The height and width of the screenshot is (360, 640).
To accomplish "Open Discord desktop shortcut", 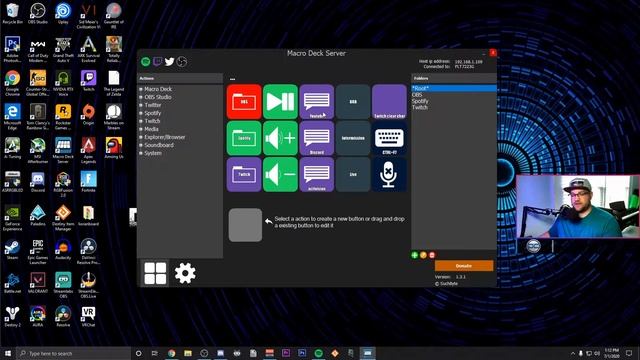I will tap(38, 182).
